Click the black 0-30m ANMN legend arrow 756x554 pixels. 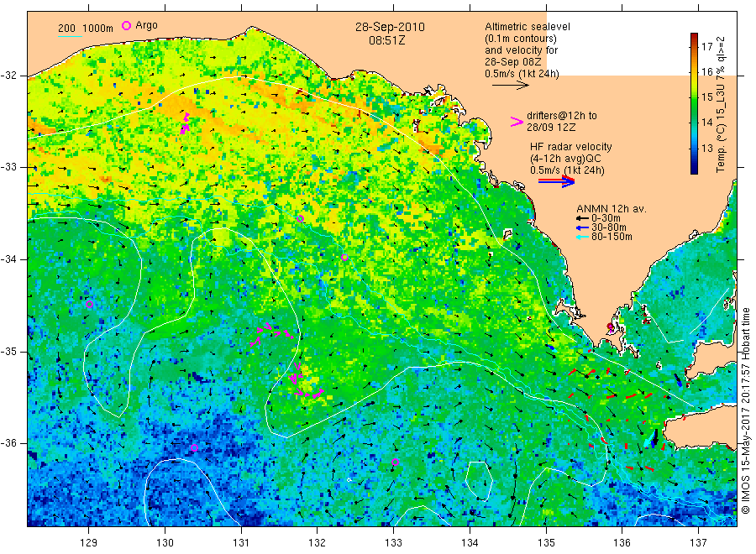583,218
